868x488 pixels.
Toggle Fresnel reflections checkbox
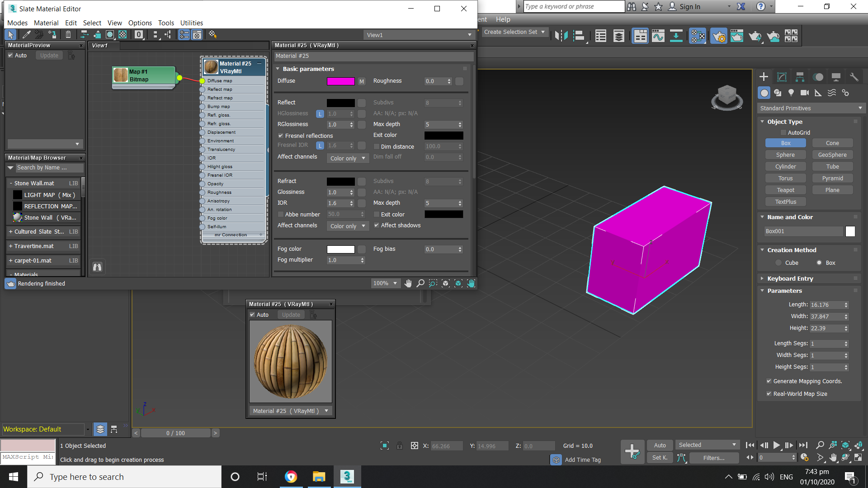click(x=281, y=136)
